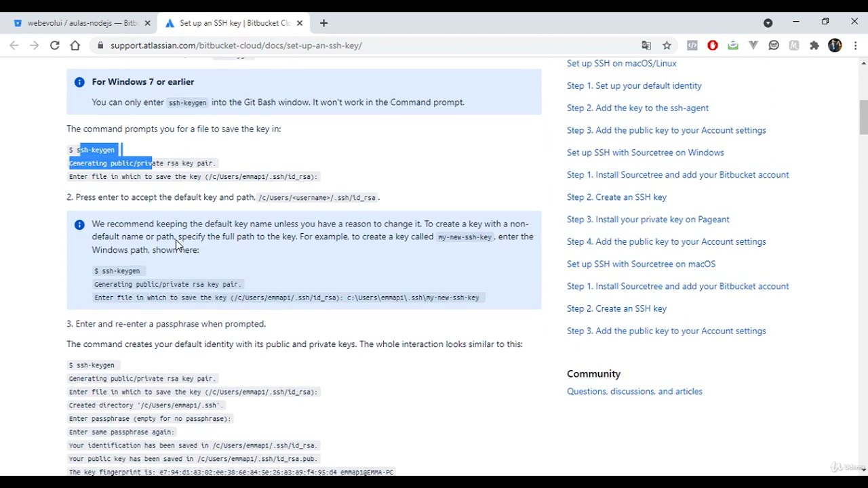Open the browser home page
This screenshot has height=488, width=868.
pyautogui.click(x=75, y=45)
